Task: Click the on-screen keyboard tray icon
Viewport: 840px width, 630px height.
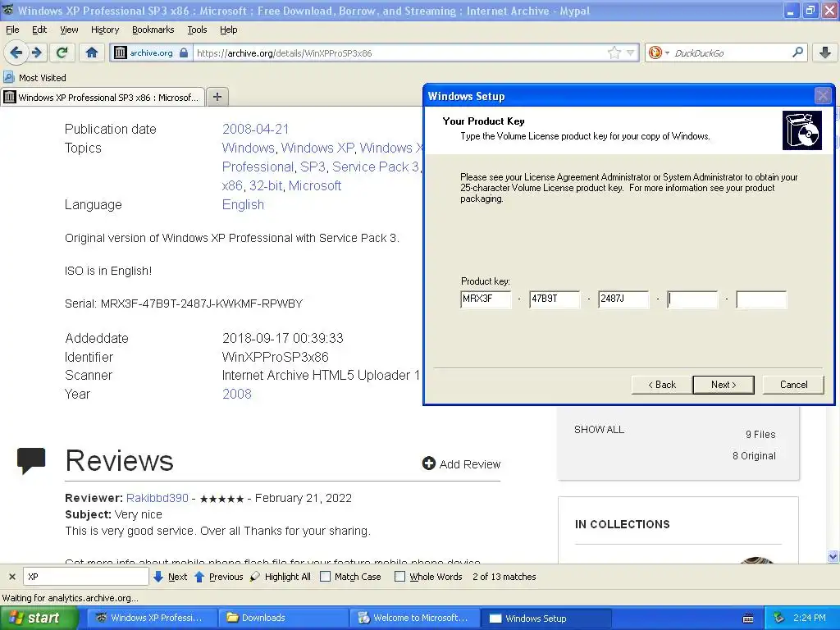Action: point(748,619)
